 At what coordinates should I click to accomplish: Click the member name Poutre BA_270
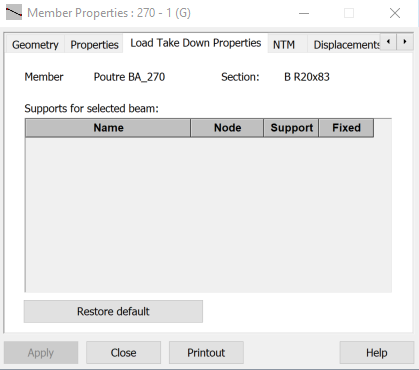point(129,77)
